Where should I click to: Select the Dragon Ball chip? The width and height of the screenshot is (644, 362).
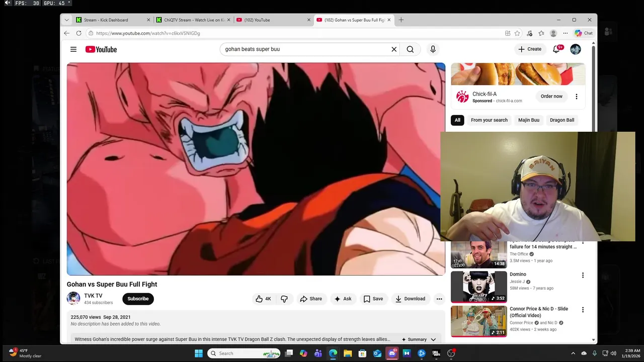click(x=562, y=120)
